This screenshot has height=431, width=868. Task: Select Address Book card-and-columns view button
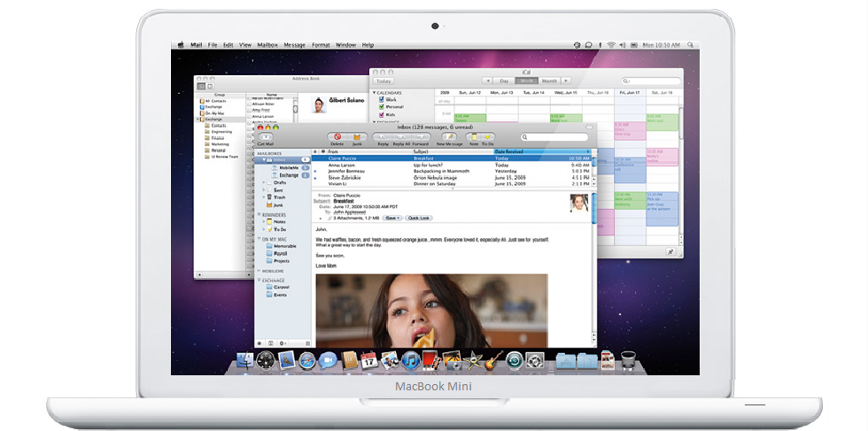[202, 87]
